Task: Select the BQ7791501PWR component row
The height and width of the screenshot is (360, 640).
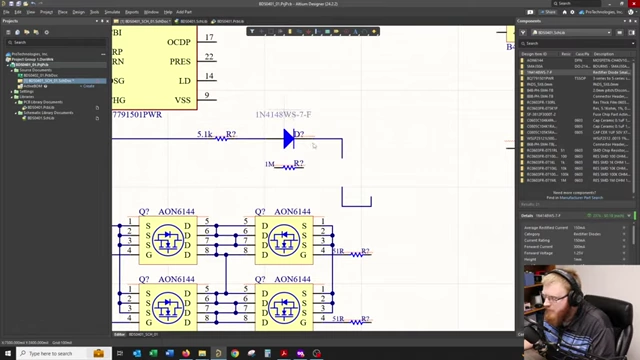Action: click(x=576, y=78)
